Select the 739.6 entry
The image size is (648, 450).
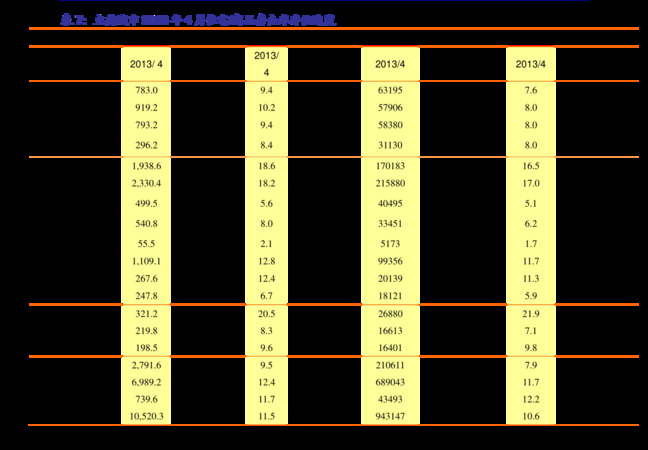146,399
